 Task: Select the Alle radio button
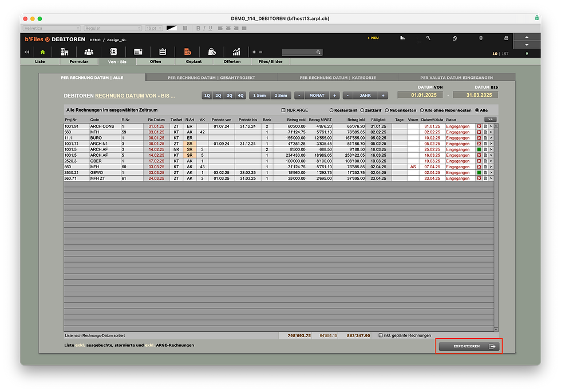tap(477, 110)
